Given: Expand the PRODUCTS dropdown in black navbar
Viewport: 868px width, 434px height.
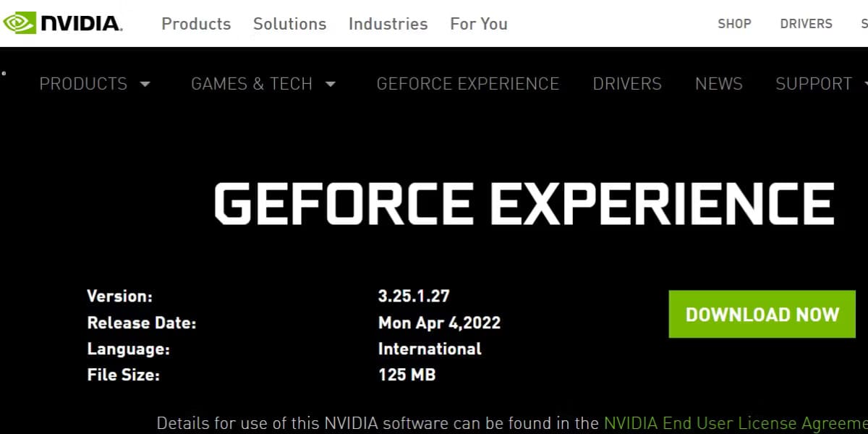Looking at the screenshot, I should pos(95,84).
